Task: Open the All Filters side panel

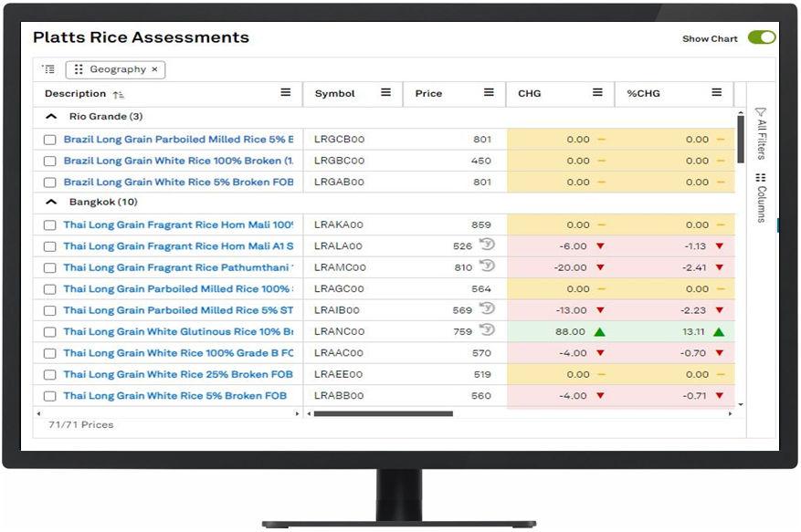Action: coord(761,134)
